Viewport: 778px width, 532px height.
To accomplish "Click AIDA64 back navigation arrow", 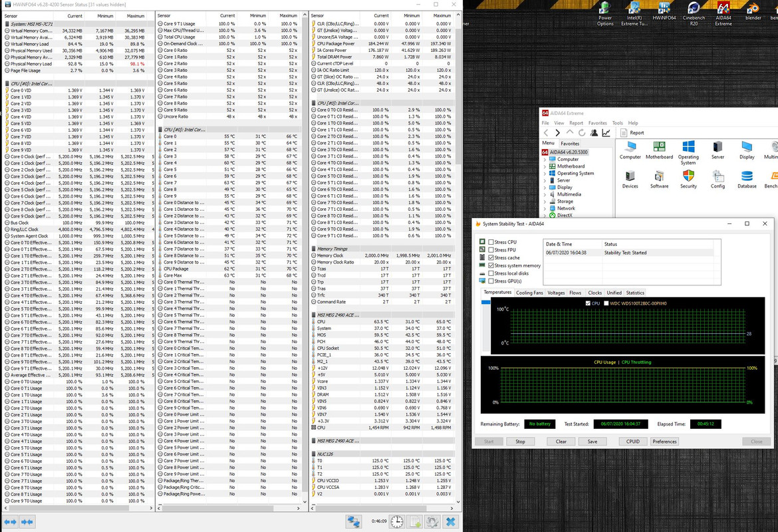I will coord(546,132).
